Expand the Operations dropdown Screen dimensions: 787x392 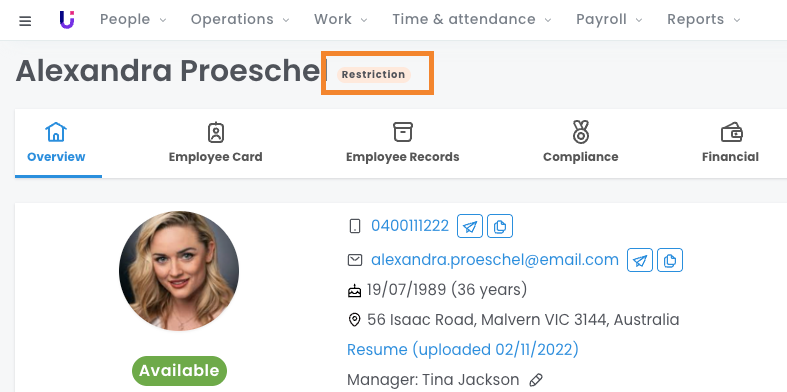(x=240, y=20)
